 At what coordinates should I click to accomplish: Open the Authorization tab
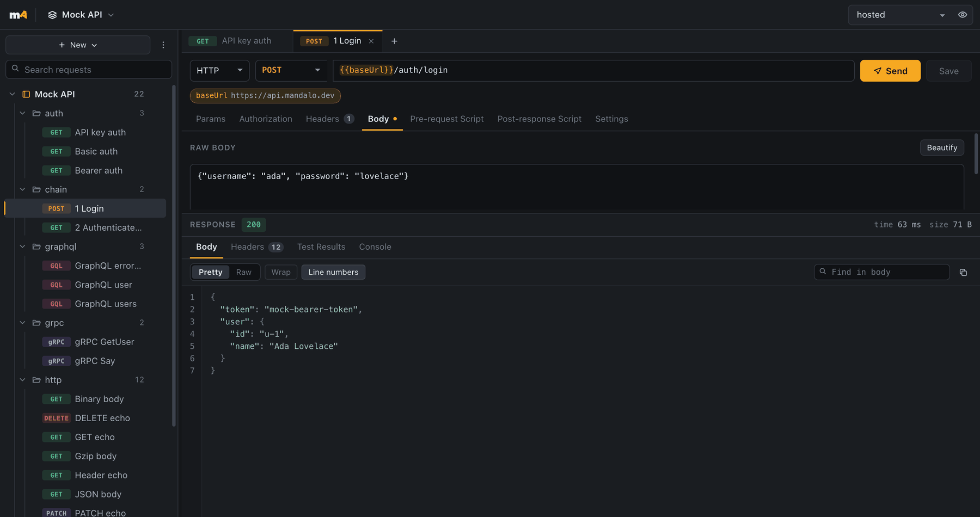(x=266, y=119)
